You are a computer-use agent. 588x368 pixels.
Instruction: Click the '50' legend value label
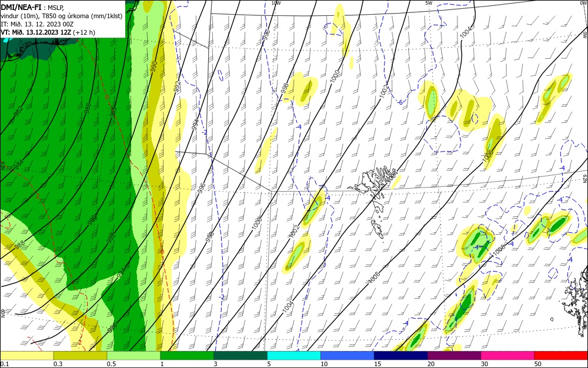[x=538, y=364]
